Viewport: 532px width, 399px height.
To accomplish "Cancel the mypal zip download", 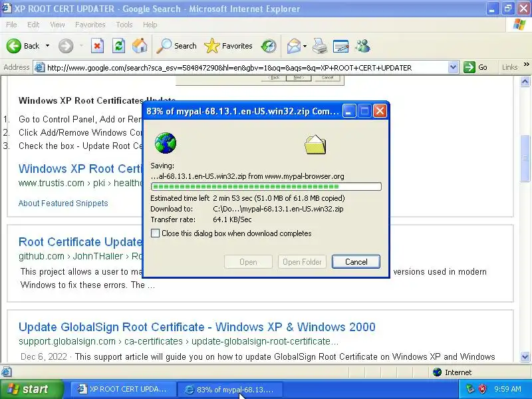I will pos(356,261).
